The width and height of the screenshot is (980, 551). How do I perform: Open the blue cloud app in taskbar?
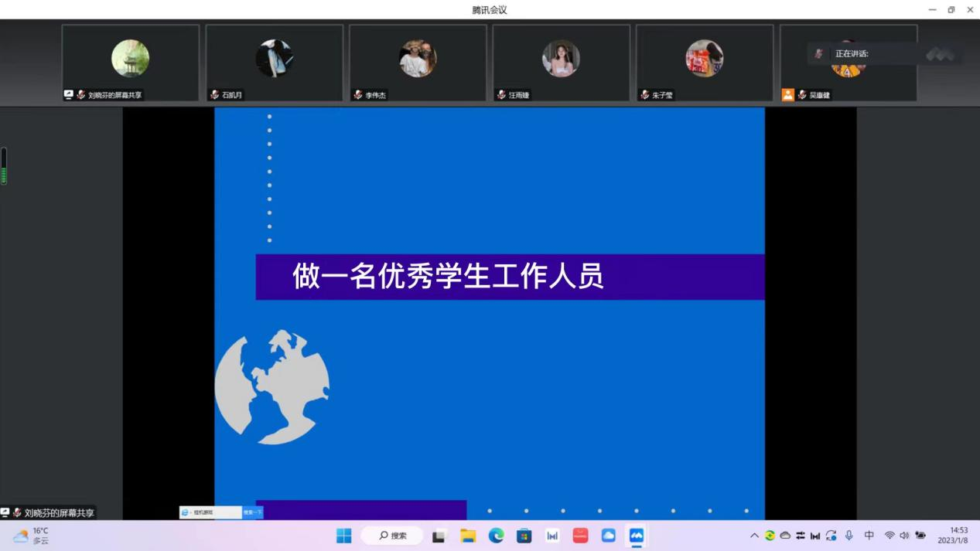608,536
